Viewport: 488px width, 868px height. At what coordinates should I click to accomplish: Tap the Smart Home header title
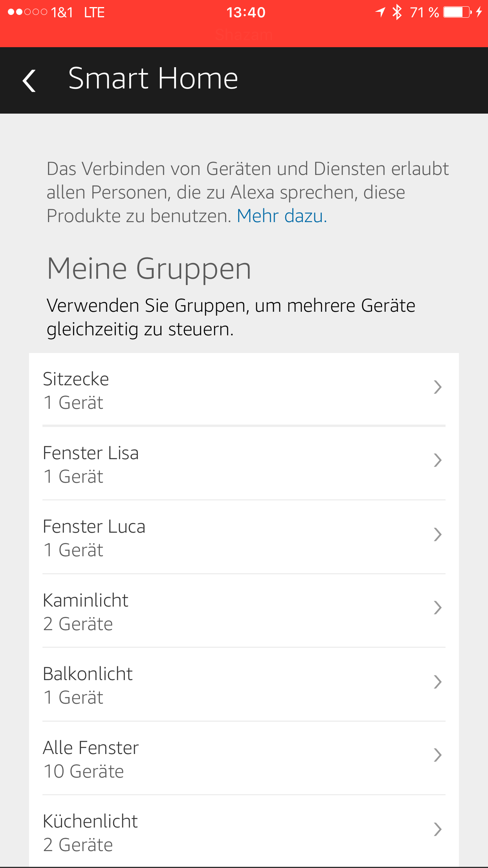pyautogui.click(x=153, y=79)
